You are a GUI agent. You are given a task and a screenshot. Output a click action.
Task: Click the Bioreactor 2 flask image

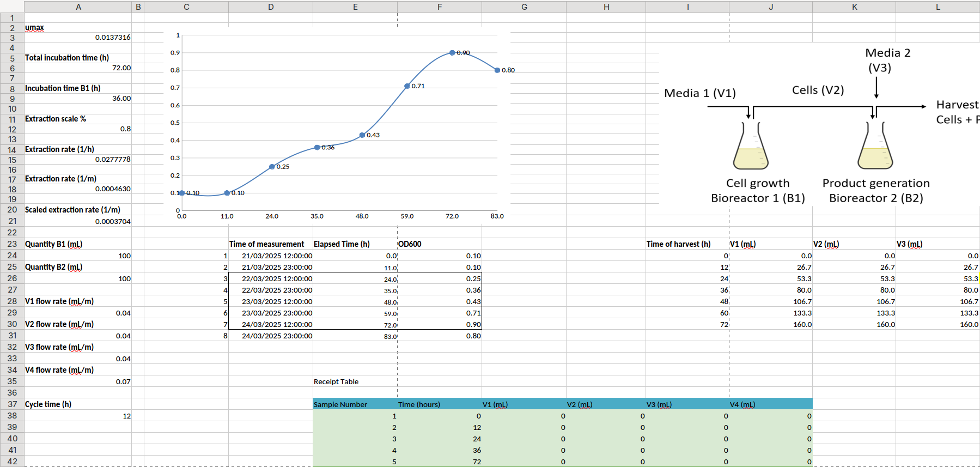(x=875, y=145)
